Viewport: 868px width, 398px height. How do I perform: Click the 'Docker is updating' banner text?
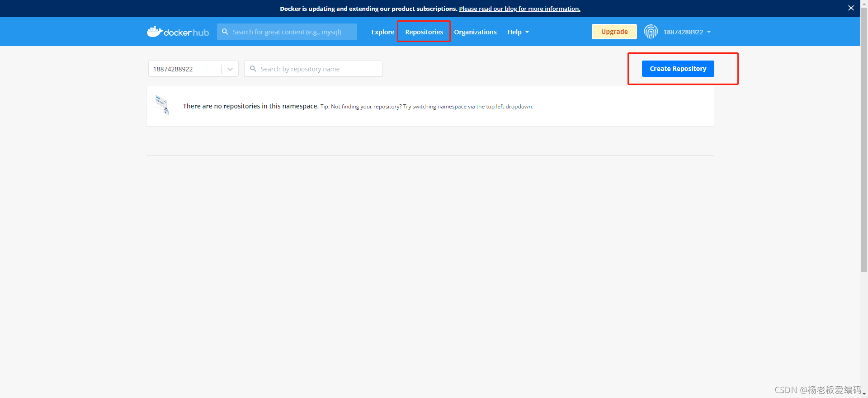[x=368, y=9]
